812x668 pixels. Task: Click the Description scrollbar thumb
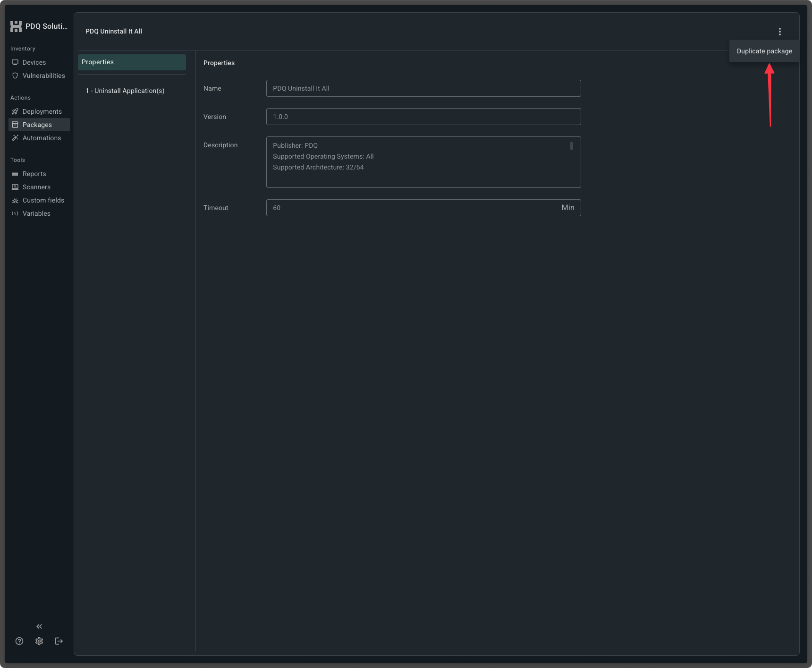572,146
